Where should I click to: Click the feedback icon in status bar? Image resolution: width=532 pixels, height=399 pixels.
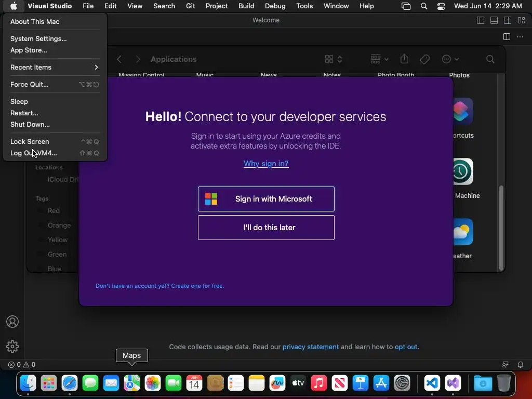coord(505,365)
